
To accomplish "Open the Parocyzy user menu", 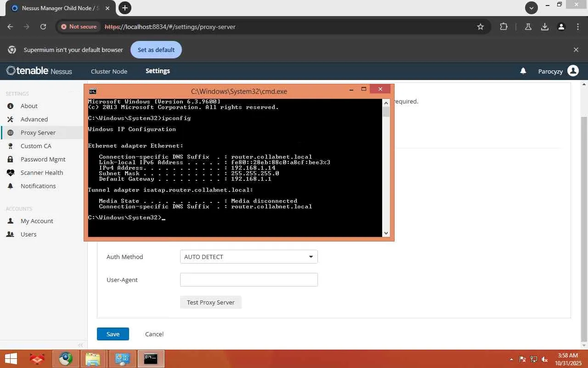I will (558, 71).
